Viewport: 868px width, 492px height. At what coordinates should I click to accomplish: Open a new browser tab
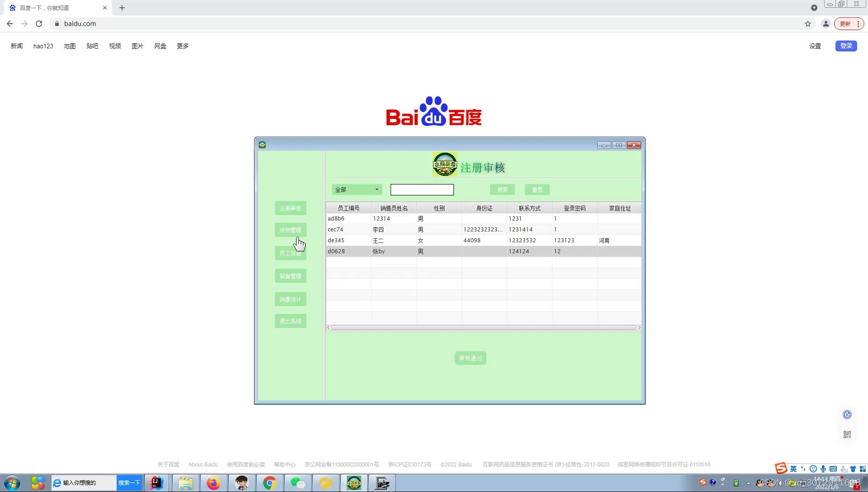pyautogui.click(x=122, y=8)
